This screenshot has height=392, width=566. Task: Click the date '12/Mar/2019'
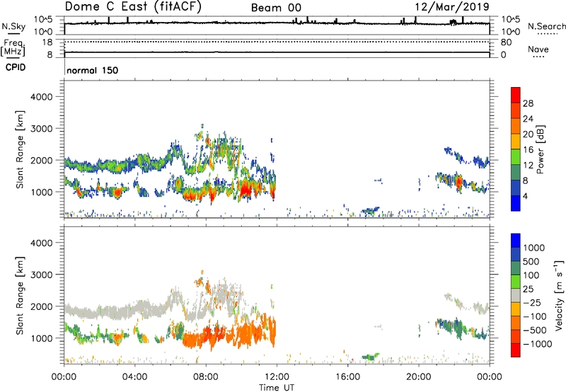pos(452,7)
